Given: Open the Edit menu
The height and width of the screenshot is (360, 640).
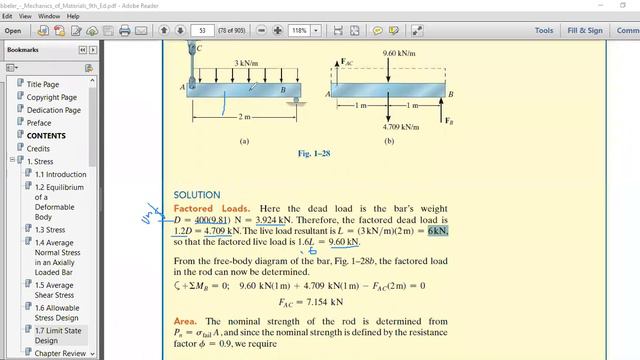Looking at the screenshot, I should tap(7, 16).
